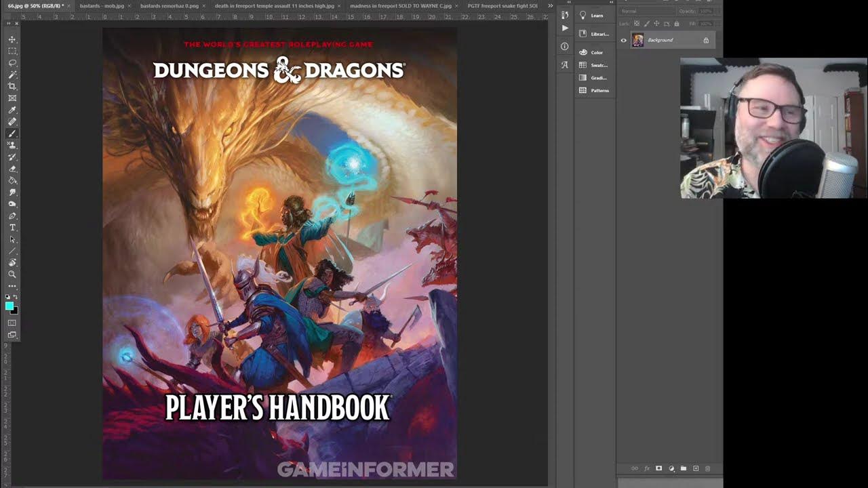Toggle lock image pixels
This screenshot has height=488, width=868.
click(x=647, y=24)
